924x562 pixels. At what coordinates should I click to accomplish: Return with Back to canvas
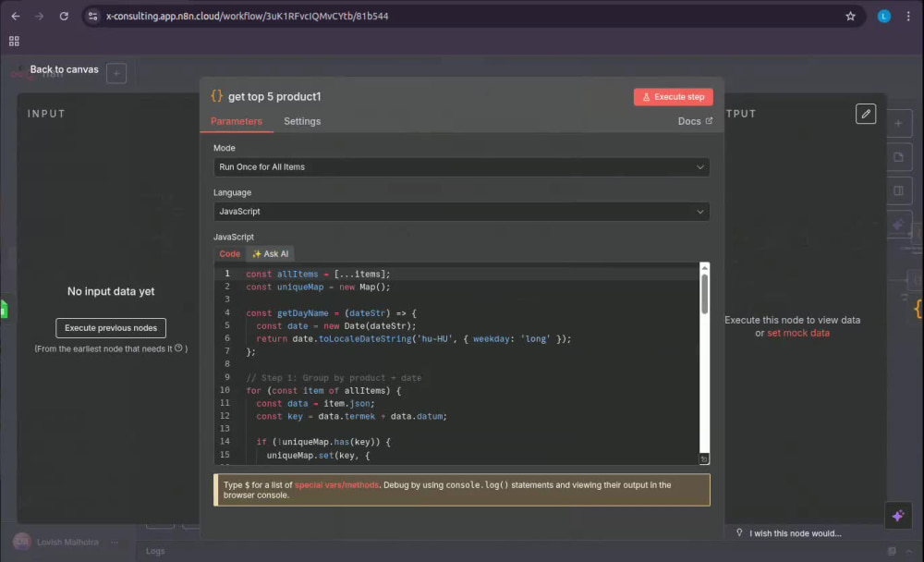click(64, 69)
